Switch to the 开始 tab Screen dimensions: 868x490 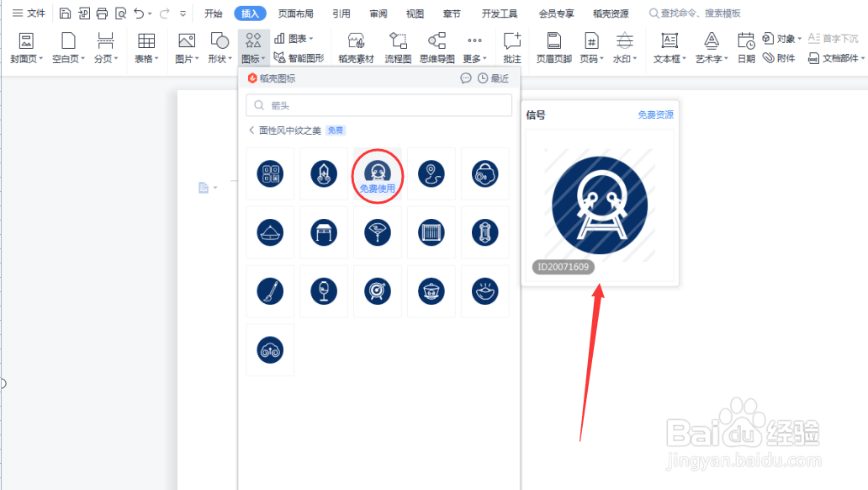pyautogui.click(x=213, y=13)
